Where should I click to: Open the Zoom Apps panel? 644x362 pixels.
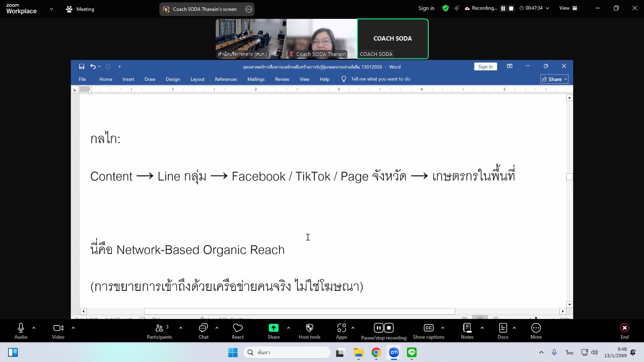click(341, 331)
